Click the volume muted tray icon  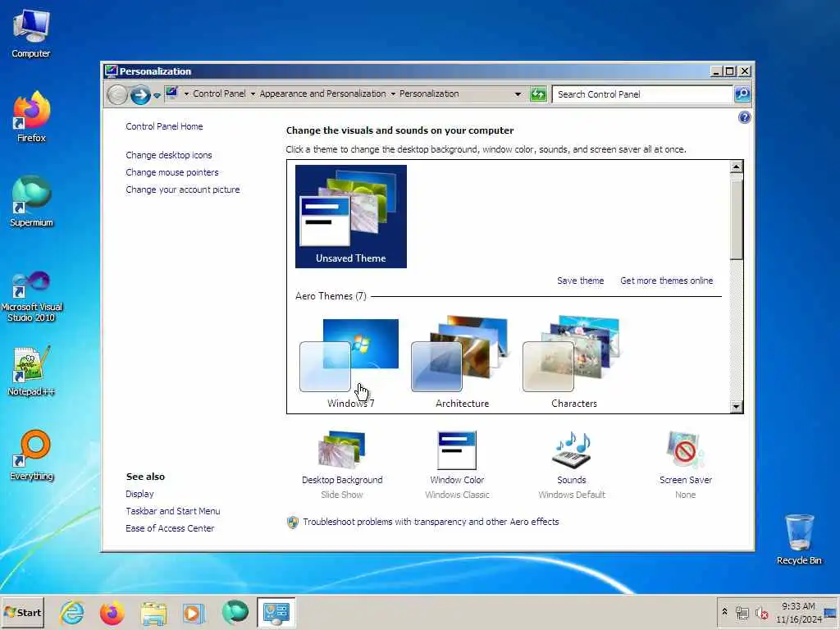click(x=761, y=612)
